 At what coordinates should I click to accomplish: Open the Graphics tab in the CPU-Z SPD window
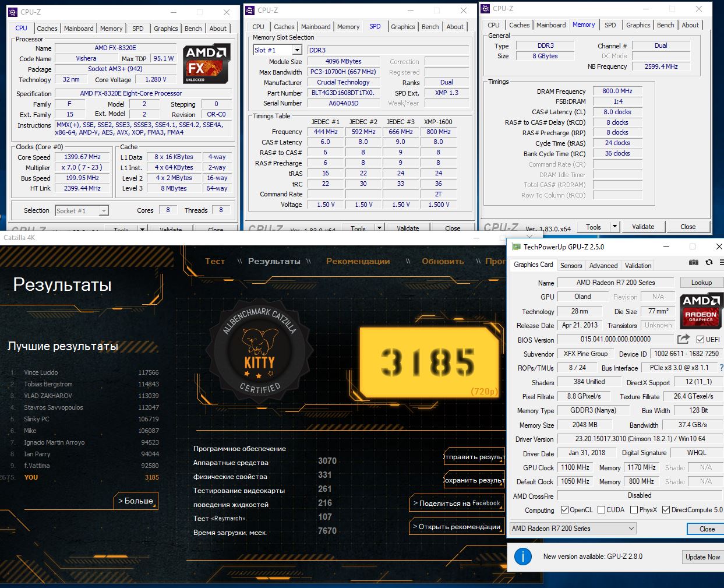[402, 27]
